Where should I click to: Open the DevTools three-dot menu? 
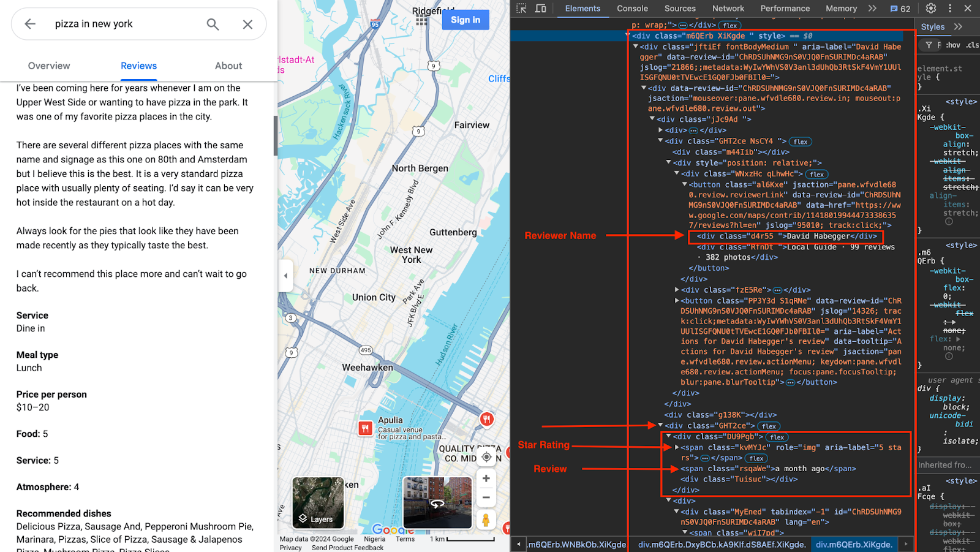pyautogui.click(x=950, y=9)
